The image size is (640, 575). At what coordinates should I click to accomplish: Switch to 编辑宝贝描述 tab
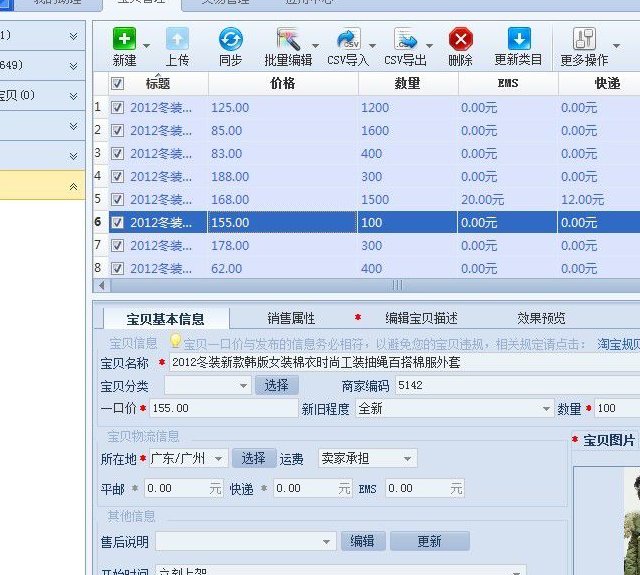[421, 318]
